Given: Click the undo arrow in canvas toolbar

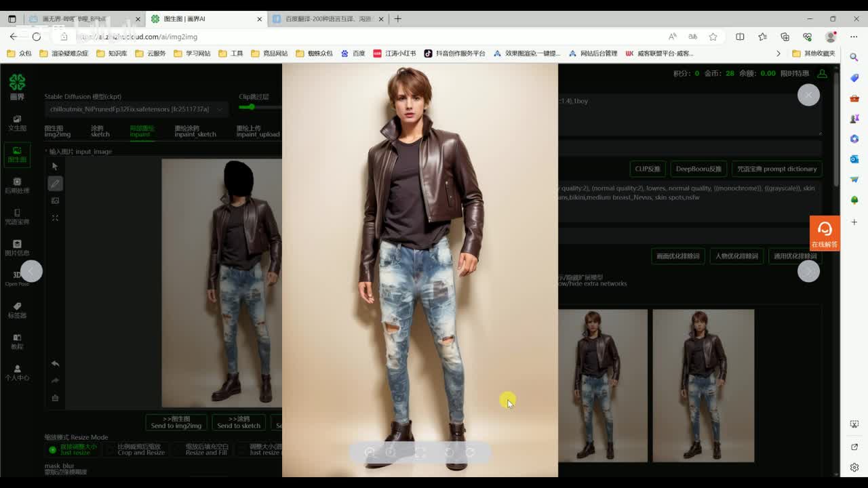Looking at the screenshot, I should coord(55,363).
